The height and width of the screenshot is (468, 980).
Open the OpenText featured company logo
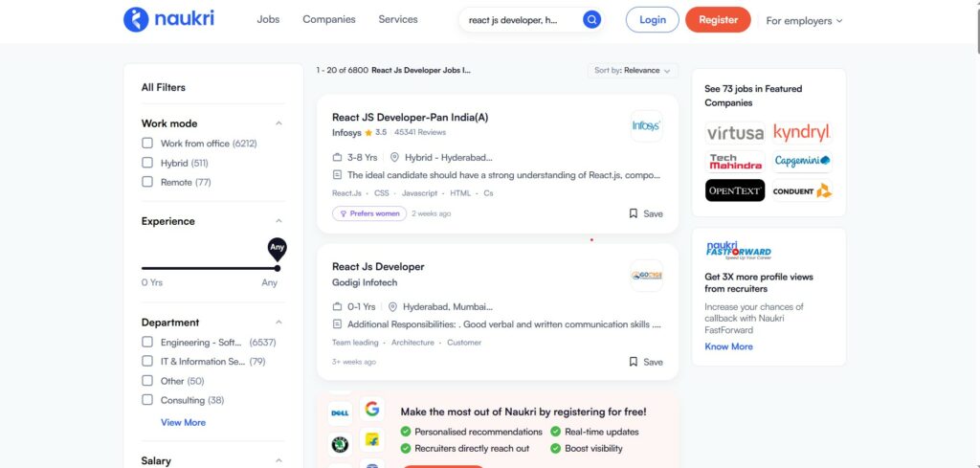pyautogui.click(x=735, y=190)
